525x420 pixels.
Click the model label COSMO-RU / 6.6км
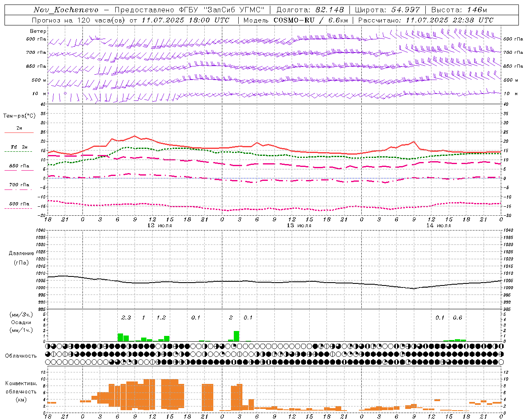point(310,20)
